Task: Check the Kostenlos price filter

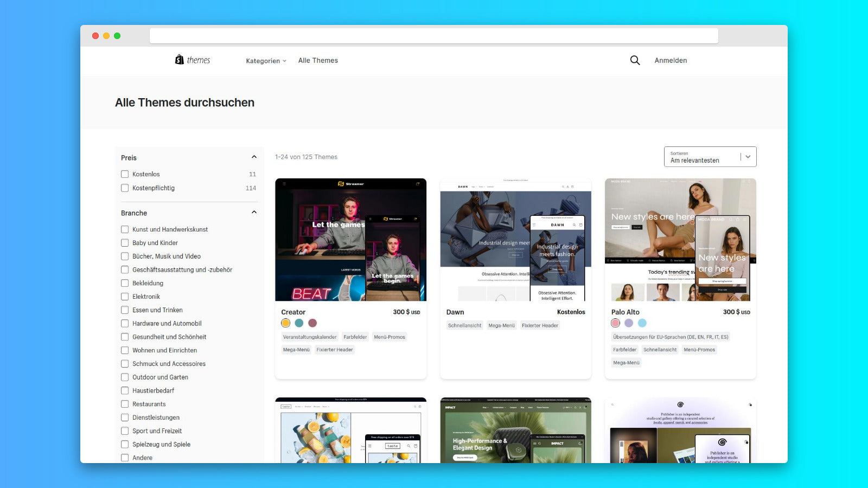Action: pos(125,174)
